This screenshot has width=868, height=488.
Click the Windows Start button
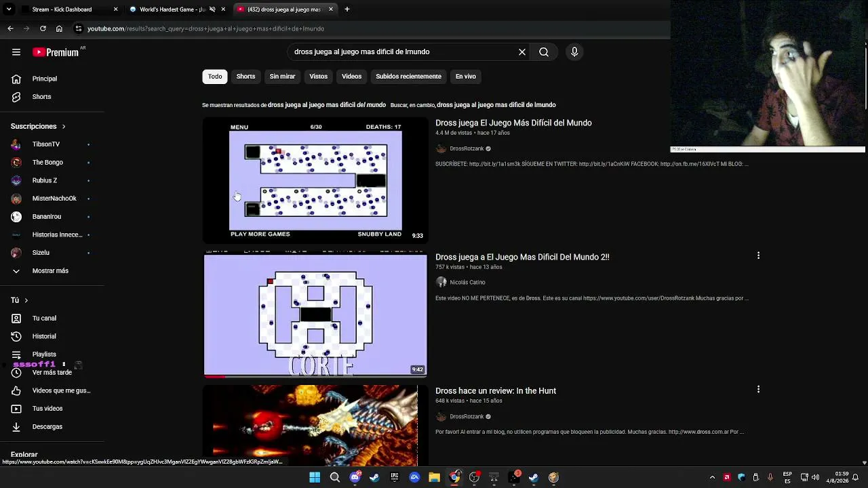315,477
